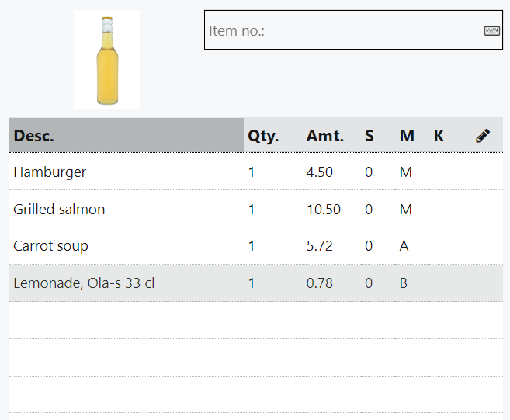The height and width of the screenshot is (420, 510).
Task: Click the 4.50 amount for Hamburger
Action: (x=319, y=172)
